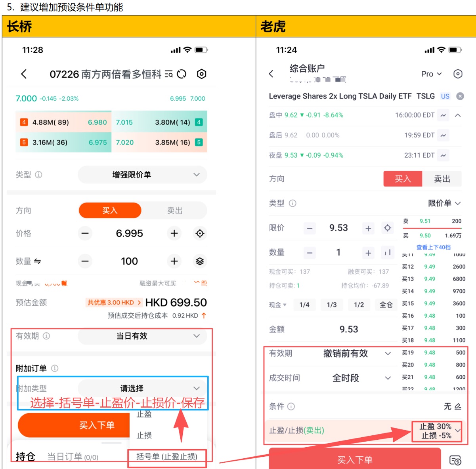
Task: Collapse quotes with the up chevron on 盘中 row
Action: tap(457, 115)
